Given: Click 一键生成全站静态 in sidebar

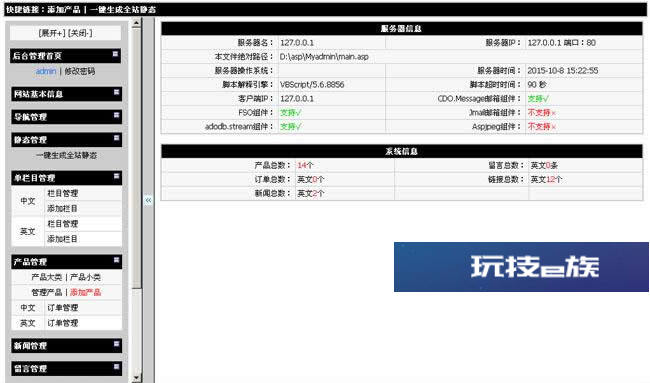Looking at the screenshot, I should coord(66,155).
